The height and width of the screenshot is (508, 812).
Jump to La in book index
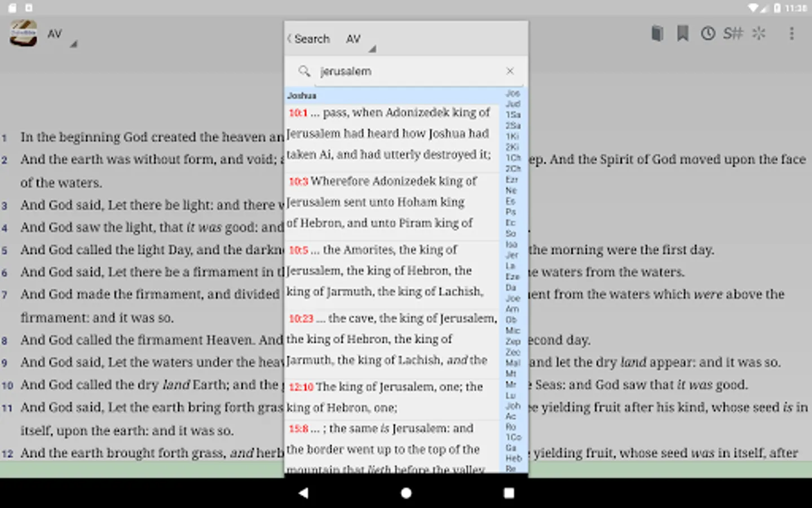pyautogui.click(x=510, y=265)
